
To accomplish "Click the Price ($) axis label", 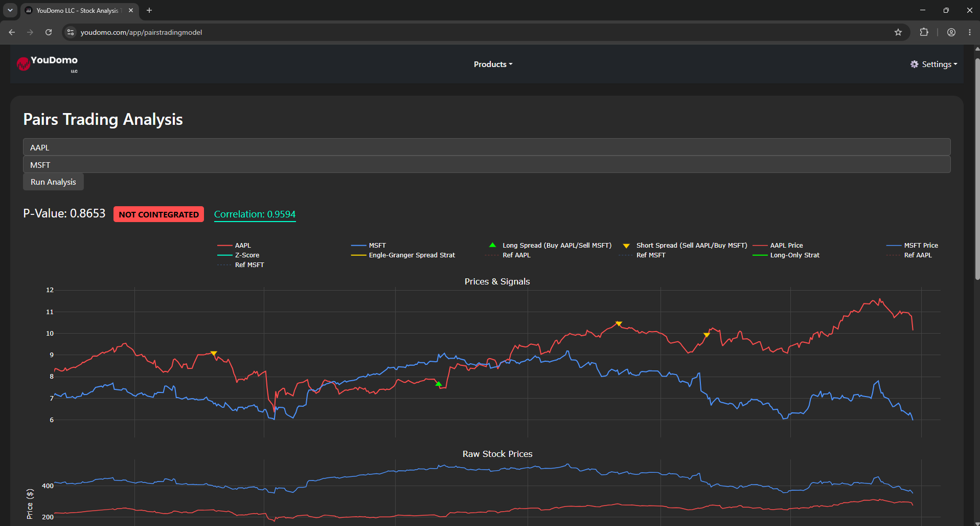I will pyautogui.click(x=30, y=504).
